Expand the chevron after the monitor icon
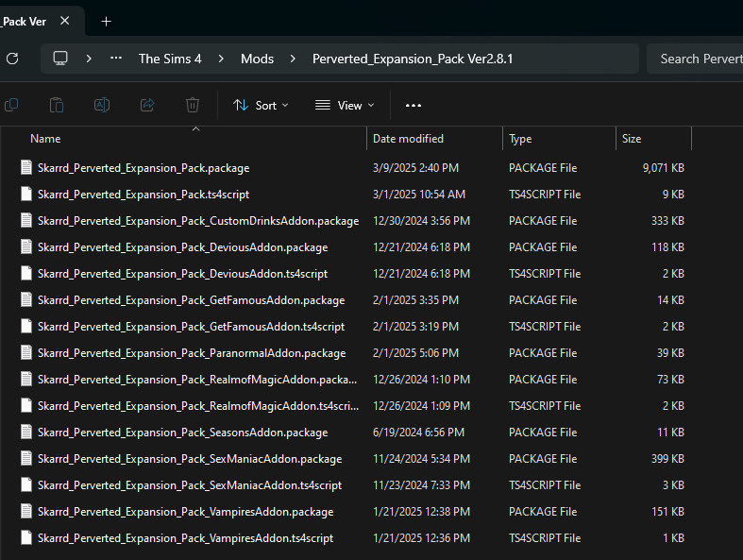The image size is (743, 560). pyautogui.click(x=89, y=59)
